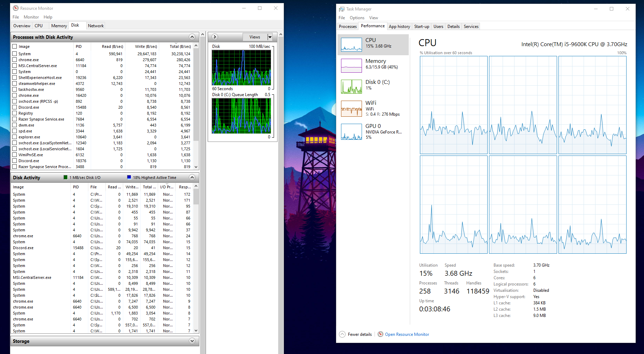Tick the checkbox for steamwebhelper.exe
Screen dimensions: 644x354
coord(15,84)
